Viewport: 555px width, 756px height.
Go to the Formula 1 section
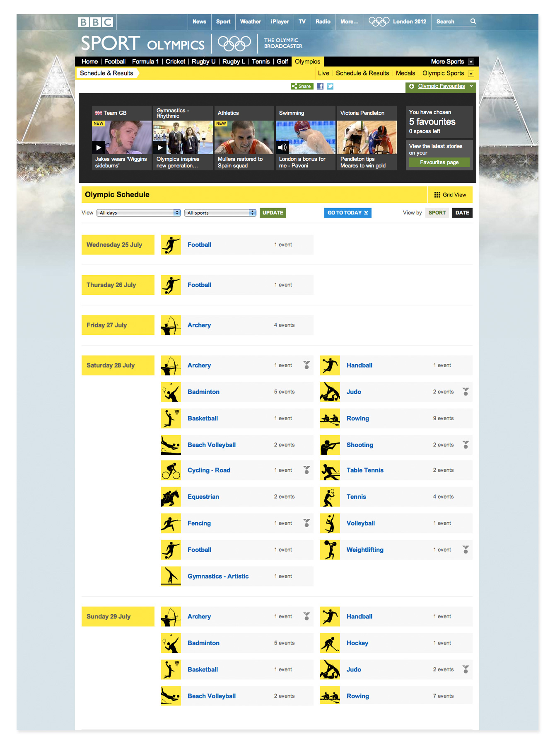point(145,61)
